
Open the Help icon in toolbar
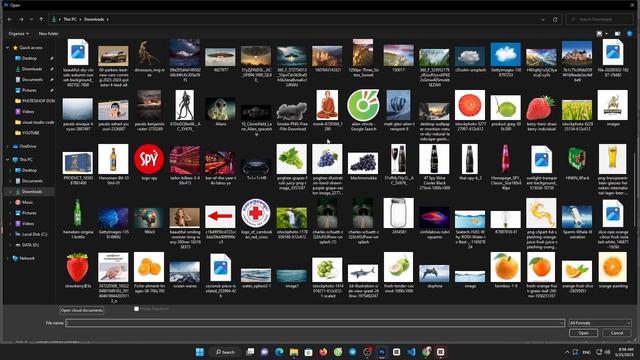point(629,33)
